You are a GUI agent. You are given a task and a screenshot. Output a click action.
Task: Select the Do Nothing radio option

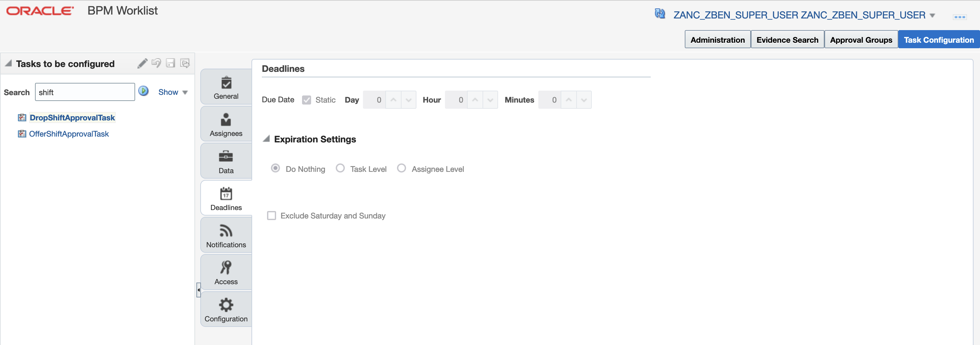[275, 168]
